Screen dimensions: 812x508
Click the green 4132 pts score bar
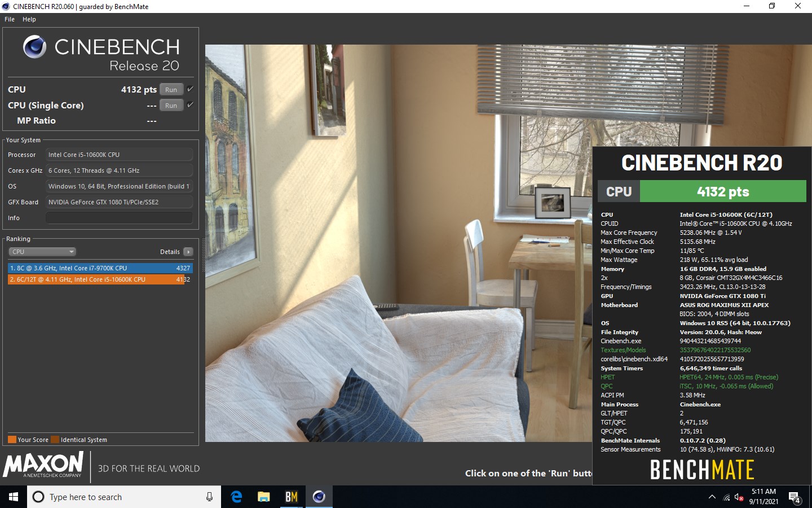click(723, 191)
